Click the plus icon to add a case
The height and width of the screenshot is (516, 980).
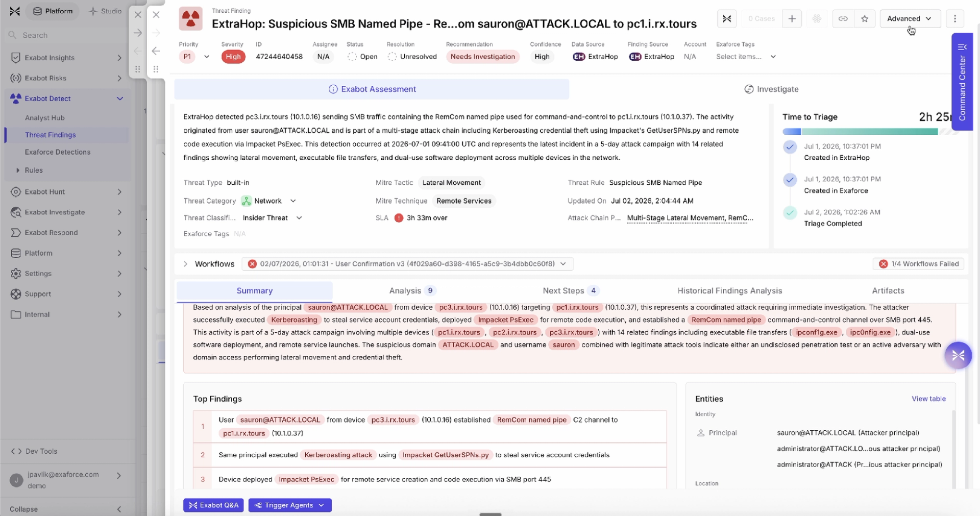click(792, 18)
